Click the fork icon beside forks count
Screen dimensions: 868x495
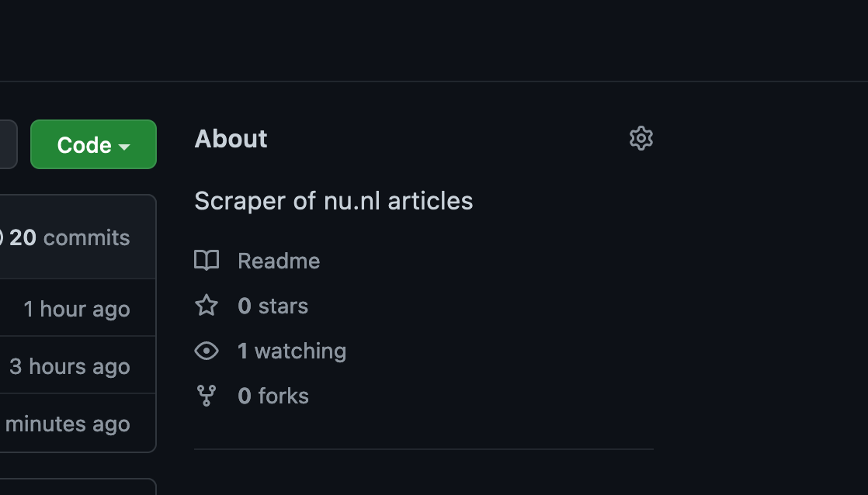(207, 396)
